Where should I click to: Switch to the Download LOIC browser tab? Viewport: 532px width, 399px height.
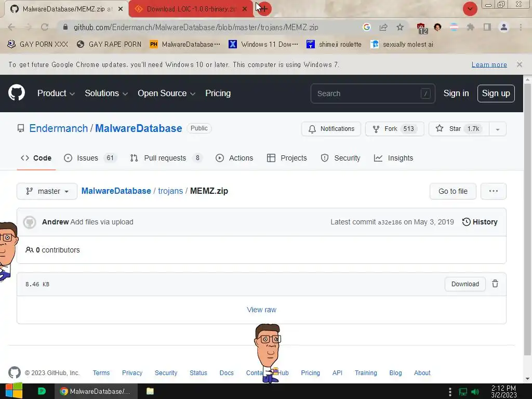pos(191,9)
